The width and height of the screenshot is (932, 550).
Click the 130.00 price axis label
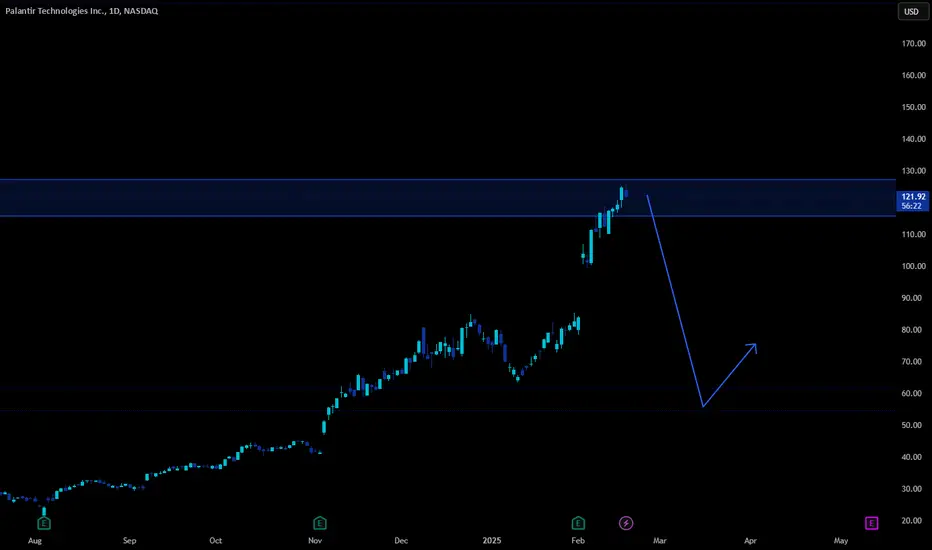[x=914, y=171]
